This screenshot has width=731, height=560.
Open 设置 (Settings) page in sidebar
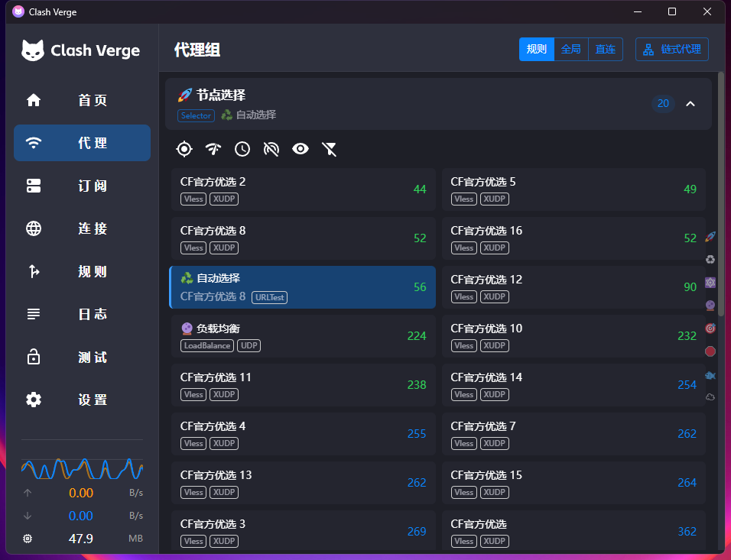click(83, 400)
